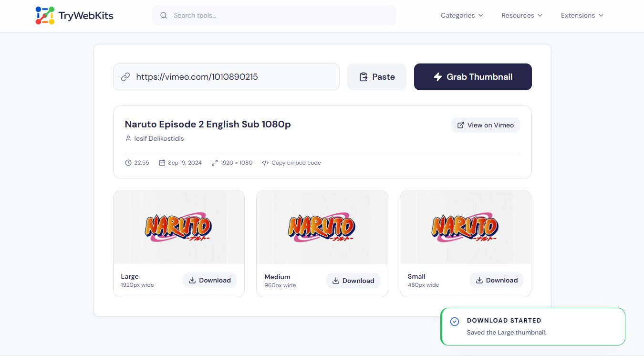
Task: Click the Grab Thumbnail button
Action: (x=473, y=77)
